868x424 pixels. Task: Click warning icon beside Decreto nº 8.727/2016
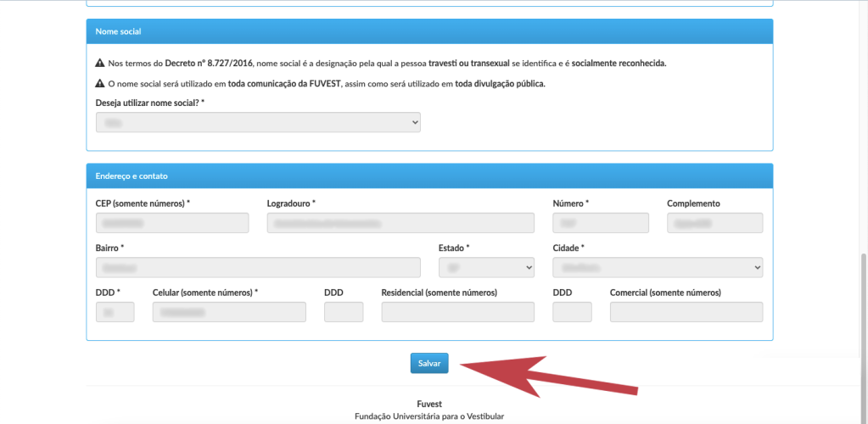pos(100,63)
